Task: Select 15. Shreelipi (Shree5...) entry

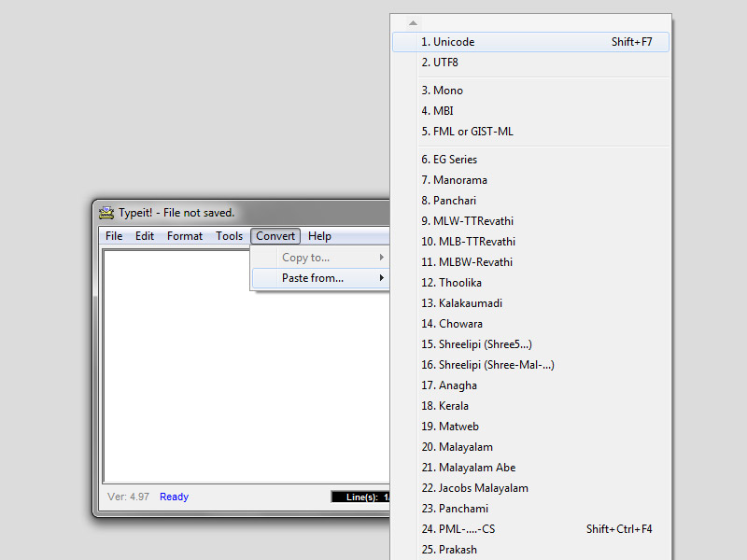Action: 530,343
